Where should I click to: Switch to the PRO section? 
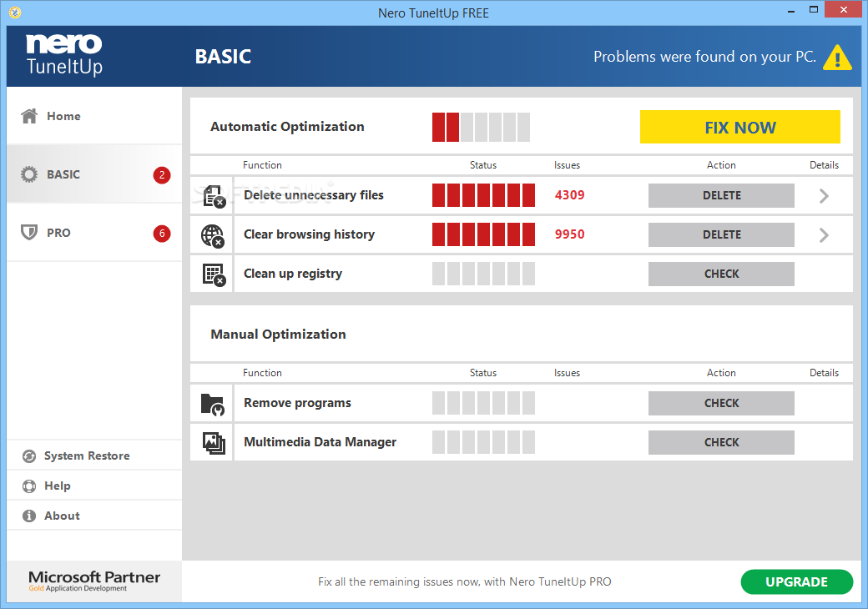[94, 232]
